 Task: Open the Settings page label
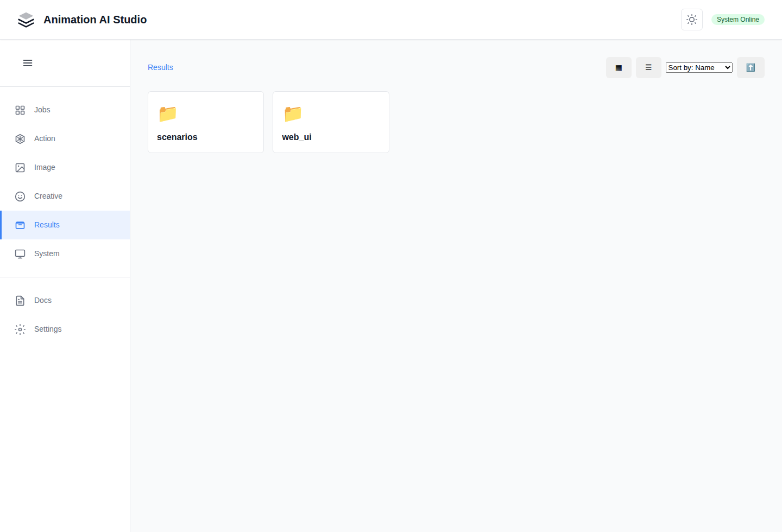(x=48, y=329)
